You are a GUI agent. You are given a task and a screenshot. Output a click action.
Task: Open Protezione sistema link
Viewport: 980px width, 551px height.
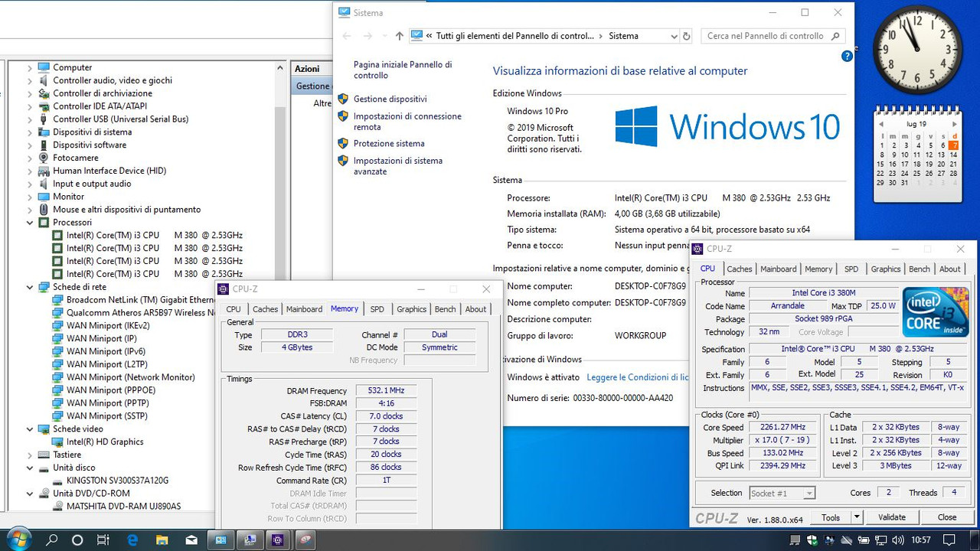click(389, 144)
